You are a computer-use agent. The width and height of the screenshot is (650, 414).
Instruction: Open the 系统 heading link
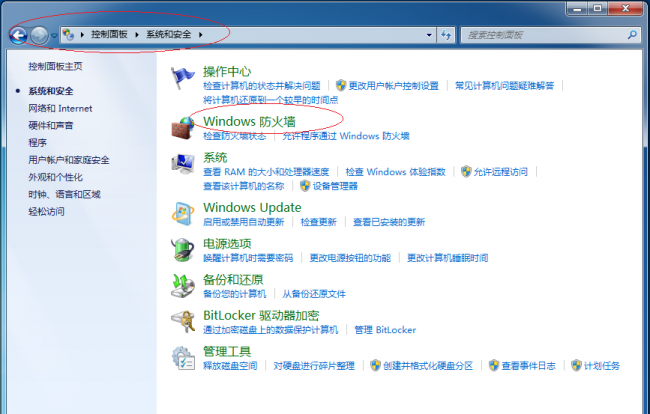click(x=215, y=157)
